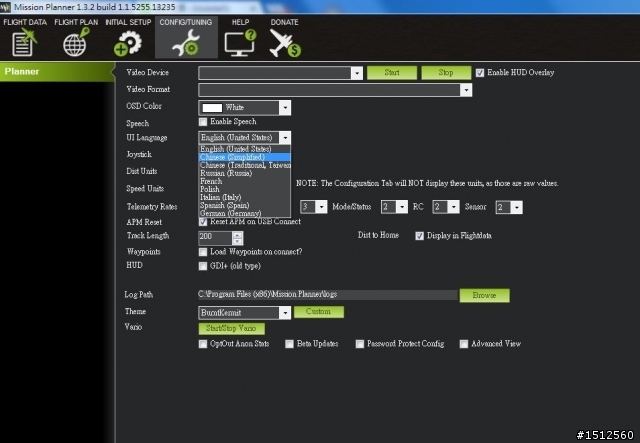Choose Spanish (Spain) language
This screenshot has width=640, height=443.
point(244,205)
